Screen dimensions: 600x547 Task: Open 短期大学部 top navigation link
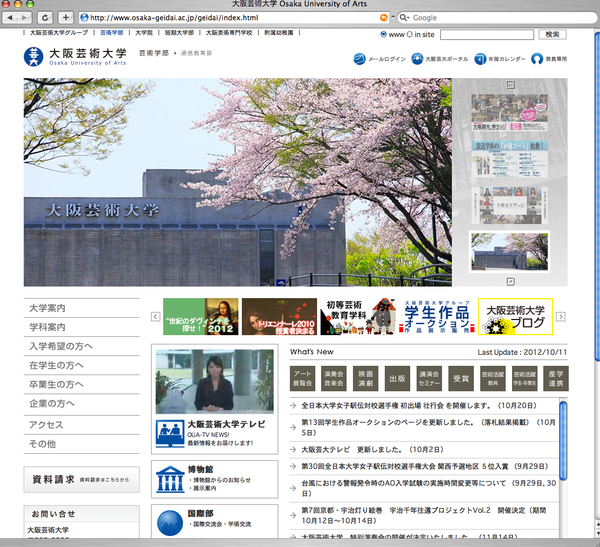point(179,33)
